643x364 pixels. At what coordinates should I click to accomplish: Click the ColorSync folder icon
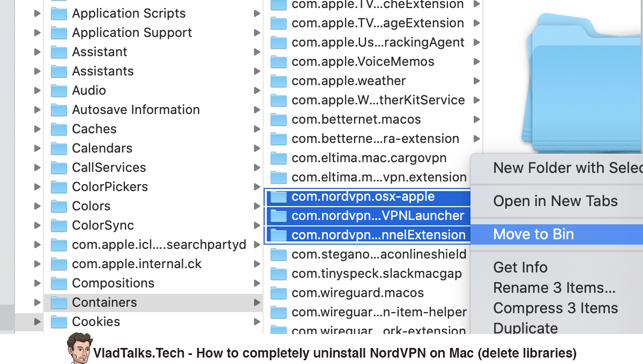tap(58, 225)
